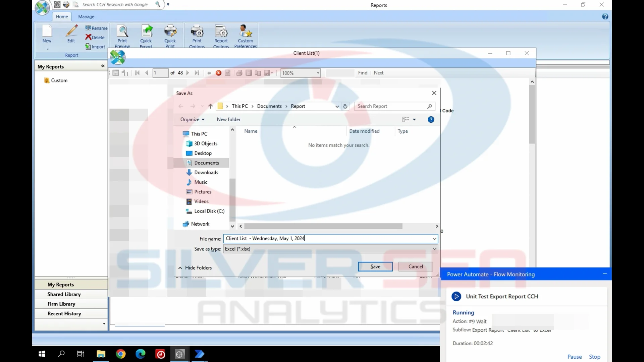644x362 pixels.
Task: Select Shared Library navigation tab
Action: (71, 294)
